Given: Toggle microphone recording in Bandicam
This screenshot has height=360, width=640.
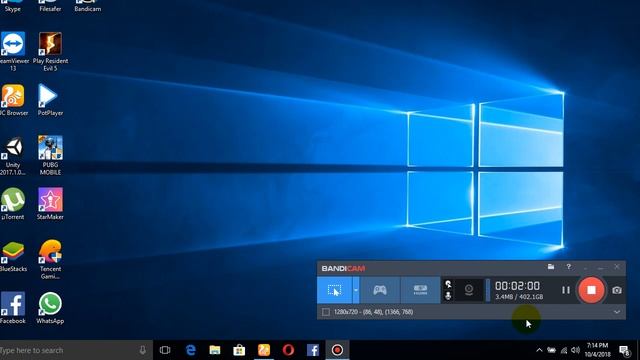Looking at the screenshot, I should tap(448, 296).
